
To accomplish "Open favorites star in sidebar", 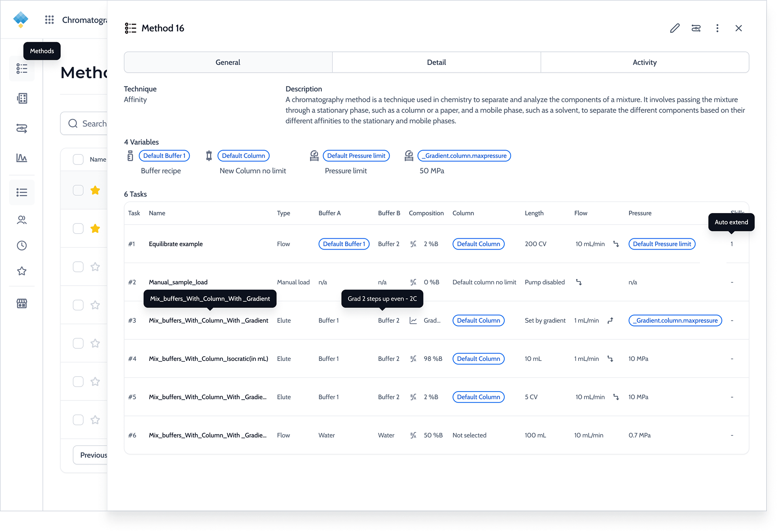I will click(x=22, y=271).
